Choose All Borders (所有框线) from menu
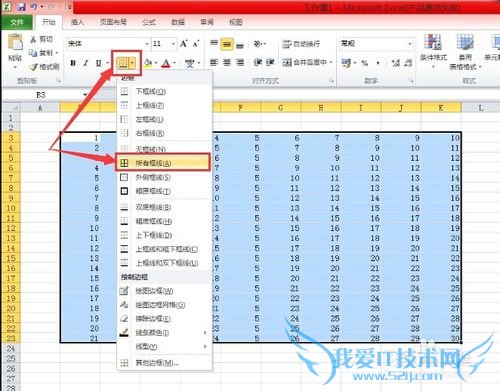This screenshot has width=500, height=391. coord(164,163)
